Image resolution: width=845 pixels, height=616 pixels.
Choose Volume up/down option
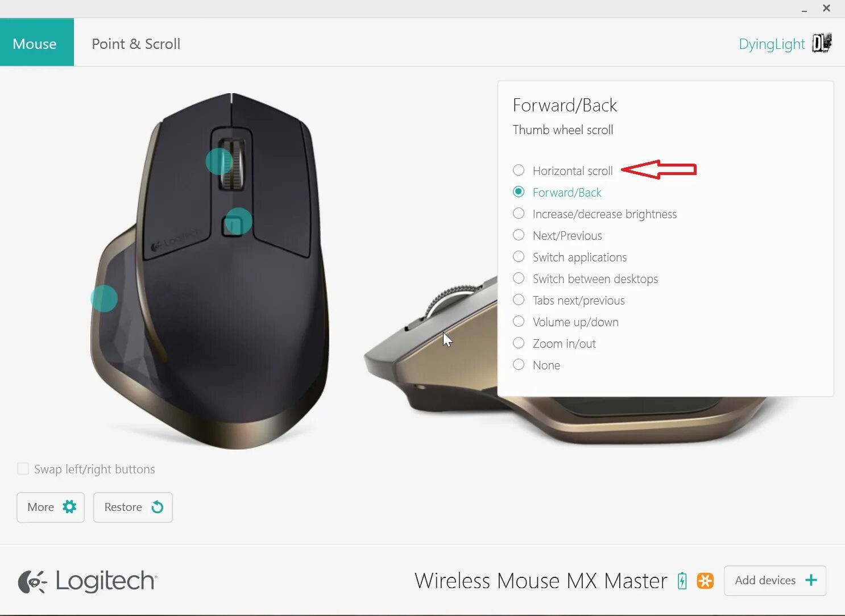click(x=519, y=321)
